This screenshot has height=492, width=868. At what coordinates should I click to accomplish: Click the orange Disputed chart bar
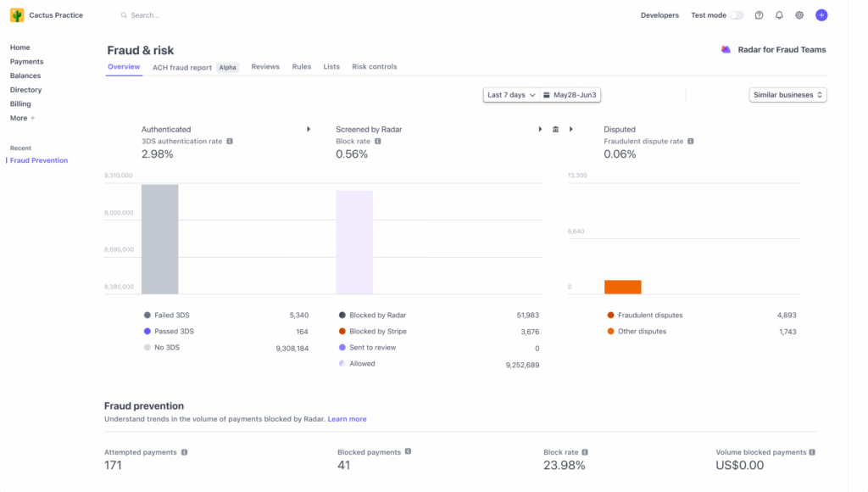tap(623, 287)
